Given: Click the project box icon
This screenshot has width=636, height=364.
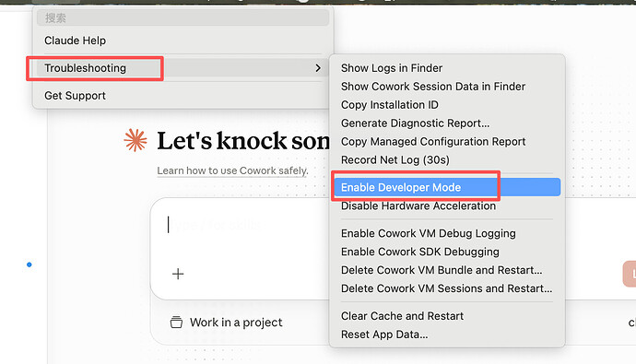Looking at the screenshot, I should (176, 323).
